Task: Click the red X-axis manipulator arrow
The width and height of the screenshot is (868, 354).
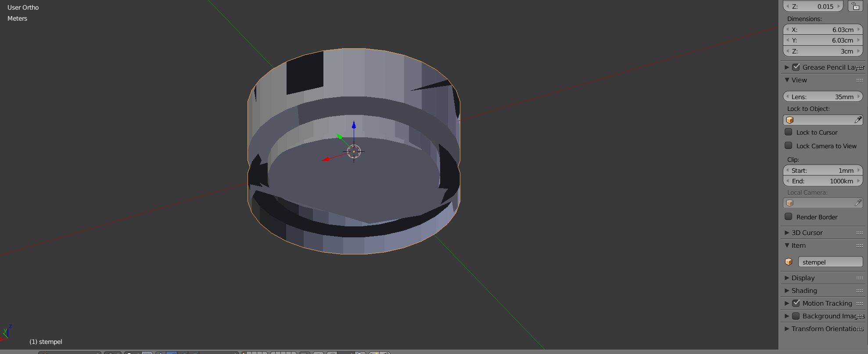Action: [x=326, y=159]
